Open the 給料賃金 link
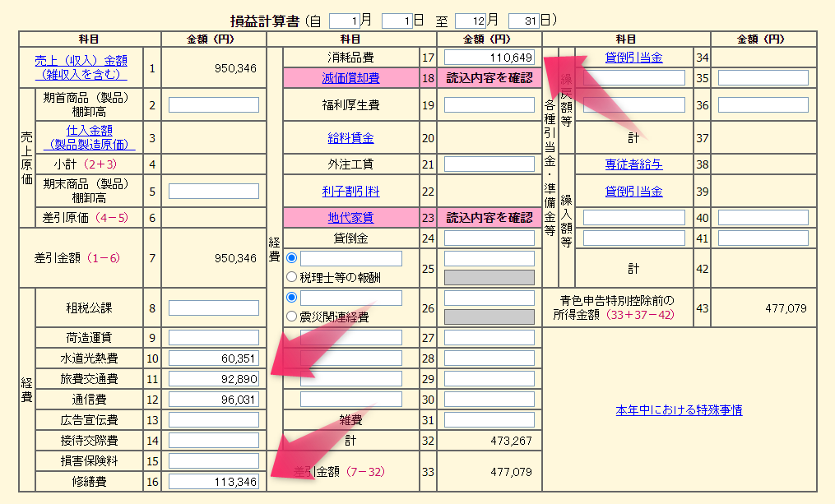The width and height of the screenshot is (835, 504). [x=350, y=138]
